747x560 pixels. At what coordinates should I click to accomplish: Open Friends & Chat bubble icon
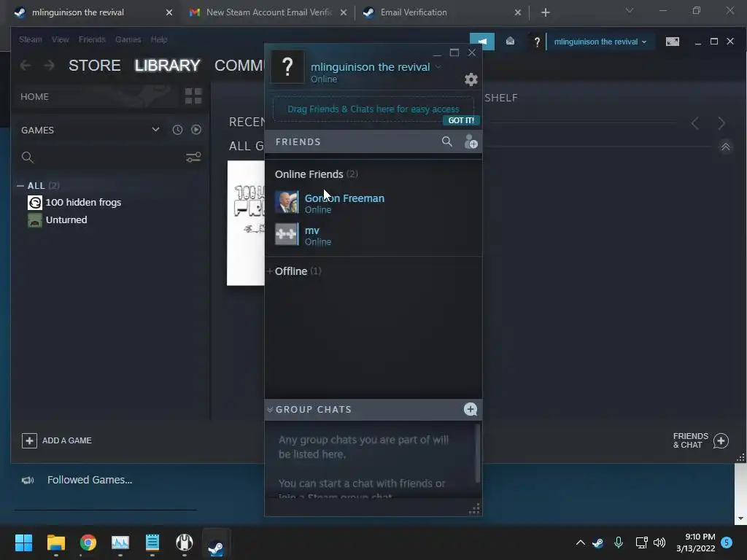click(721, 440)
